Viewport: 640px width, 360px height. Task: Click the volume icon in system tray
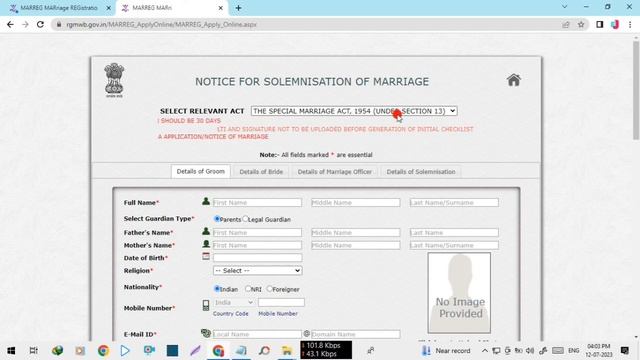pyautogui.click(x=530, y=351)
